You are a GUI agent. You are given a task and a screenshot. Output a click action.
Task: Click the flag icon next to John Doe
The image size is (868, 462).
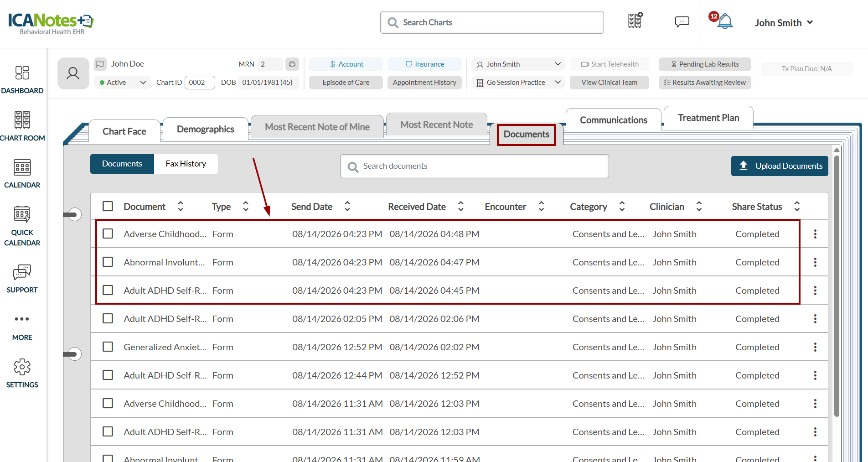[100, 64]
